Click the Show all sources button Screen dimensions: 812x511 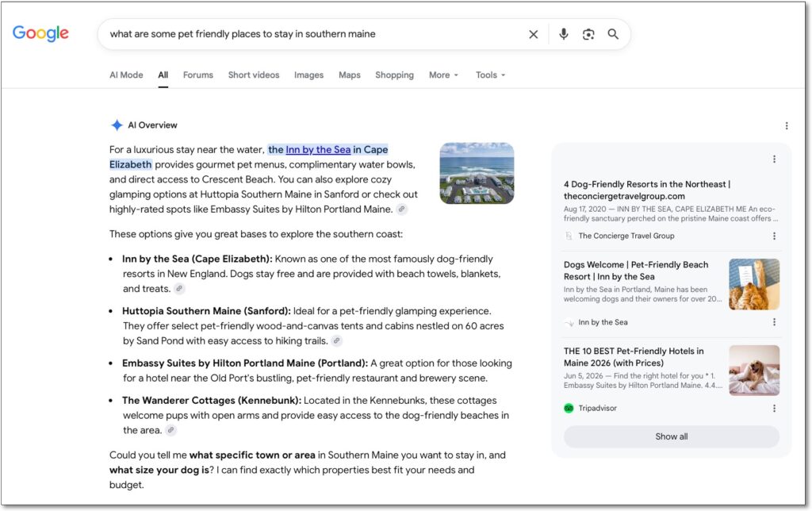671,436
